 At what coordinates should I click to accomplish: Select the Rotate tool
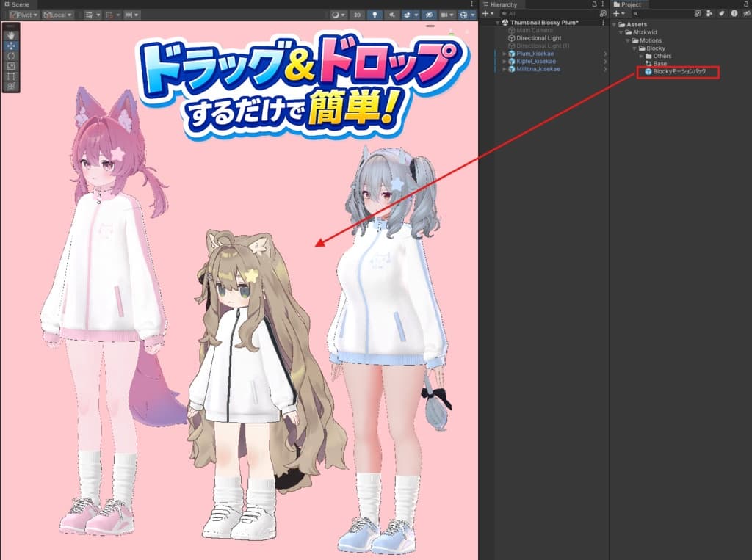(x=11, y=56)
